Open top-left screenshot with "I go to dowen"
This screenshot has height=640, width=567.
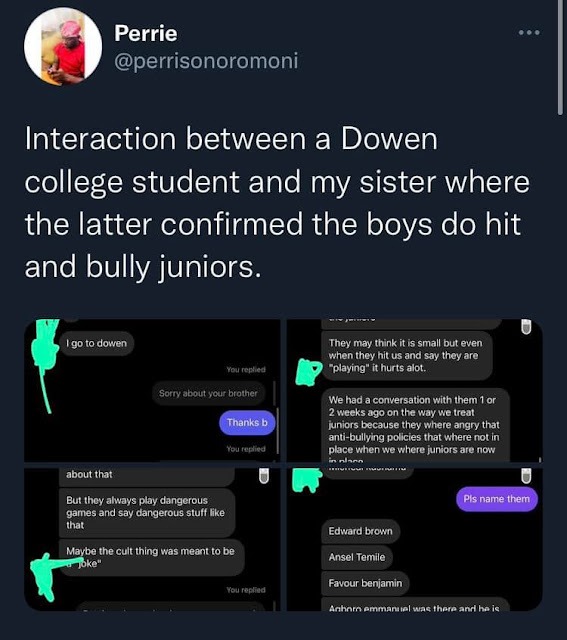(152, 390)
